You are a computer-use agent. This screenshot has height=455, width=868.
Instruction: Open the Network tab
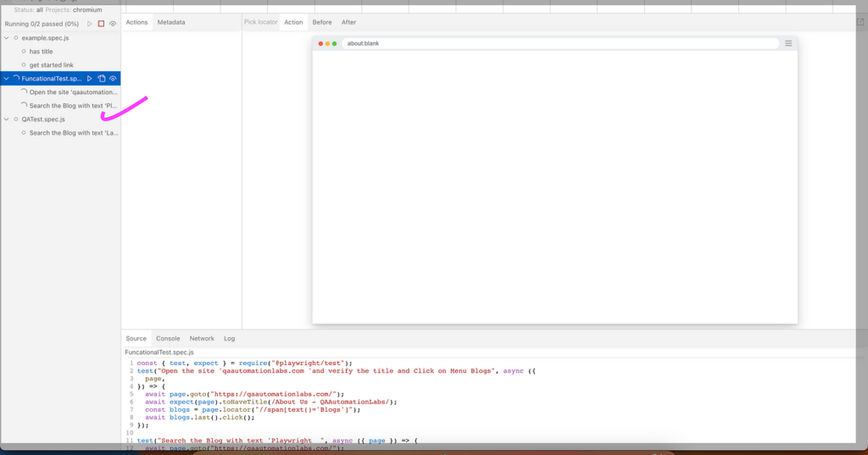pyautogui.click(x=202, y=339)
